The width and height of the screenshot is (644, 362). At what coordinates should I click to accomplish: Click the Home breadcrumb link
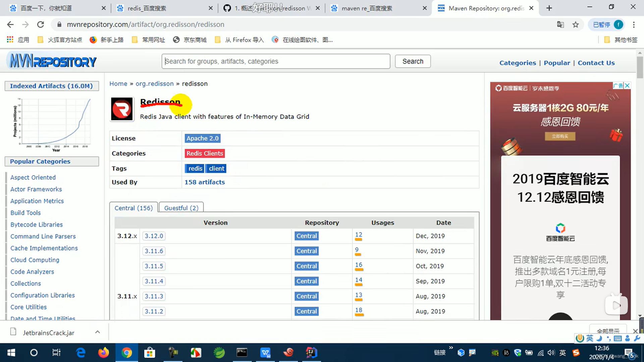click(118, 83)
